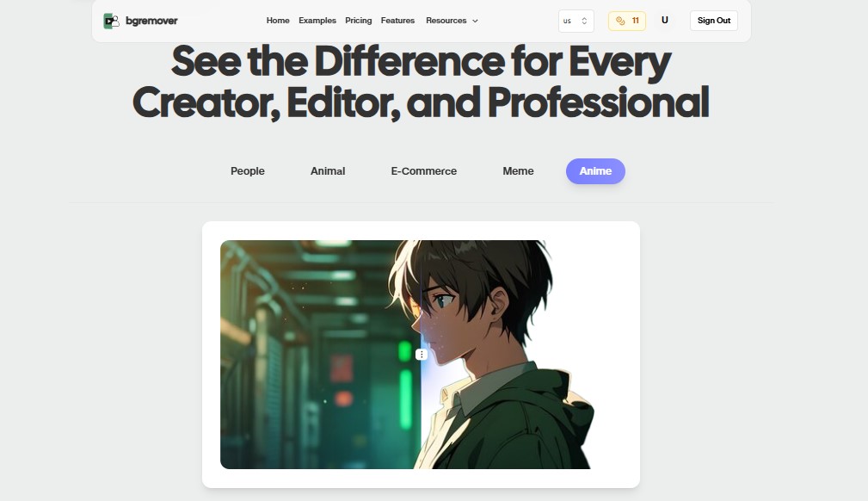Switch to the People tab
868x501 pixels.
point(248,171)
